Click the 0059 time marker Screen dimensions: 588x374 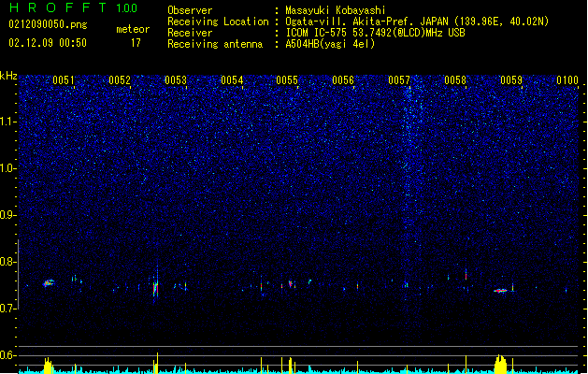[511, 79]
